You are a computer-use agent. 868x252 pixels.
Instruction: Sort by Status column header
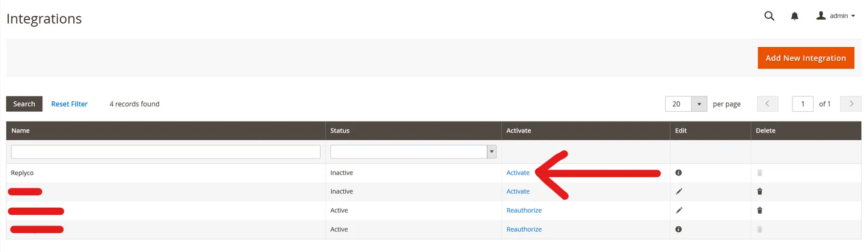point(413,131)
